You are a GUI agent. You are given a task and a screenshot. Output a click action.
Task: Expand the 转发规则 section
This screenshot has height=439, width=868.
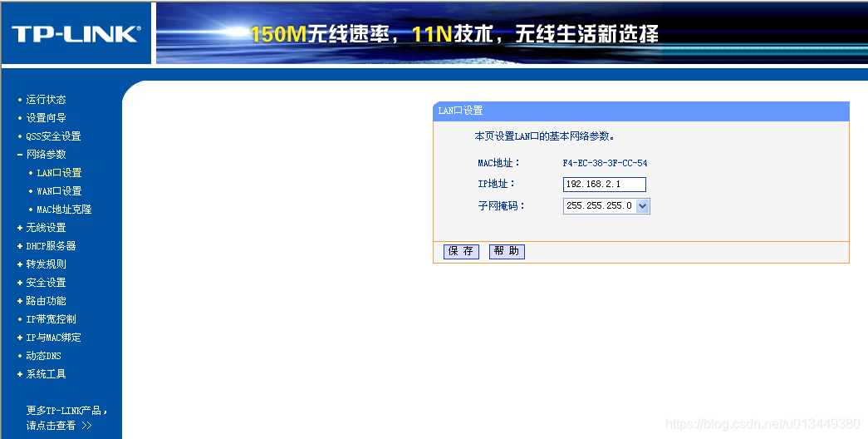click(46, 264)
